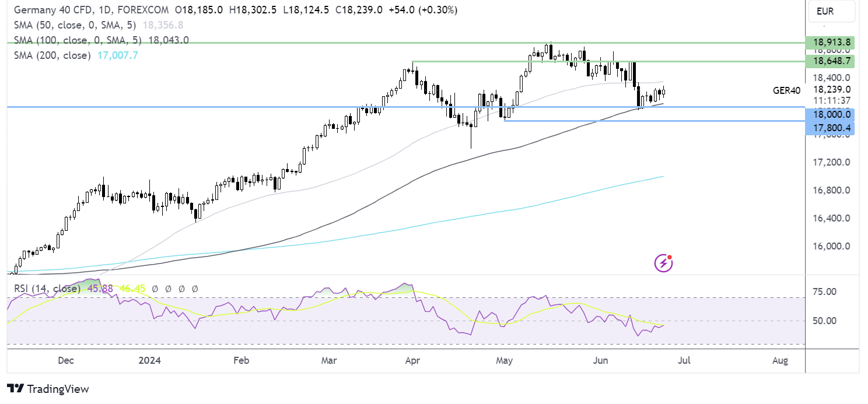Click the 18,648.7 green price label
This screenshot has height=404, width=868.
(829, 61)
